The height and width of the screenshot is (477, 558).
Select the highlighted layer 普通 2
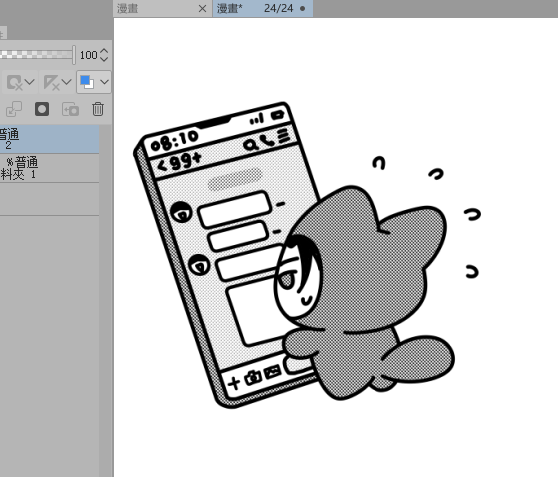(49, 139)
